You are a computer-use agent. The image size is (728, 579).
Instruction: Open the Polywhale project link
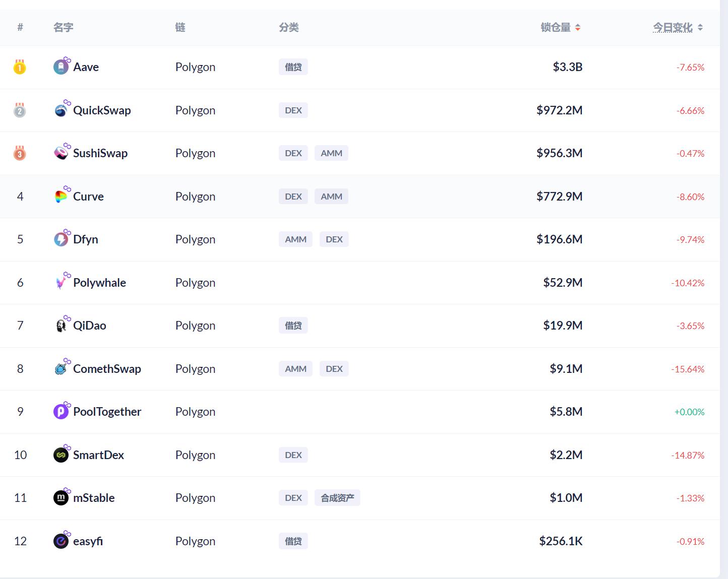point(99,283)
